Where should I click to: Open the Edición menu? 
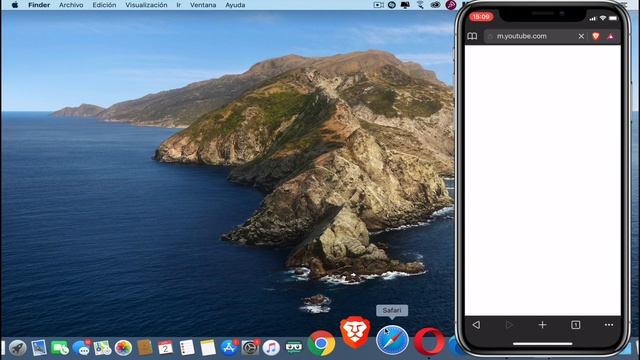tap(104, 5)
